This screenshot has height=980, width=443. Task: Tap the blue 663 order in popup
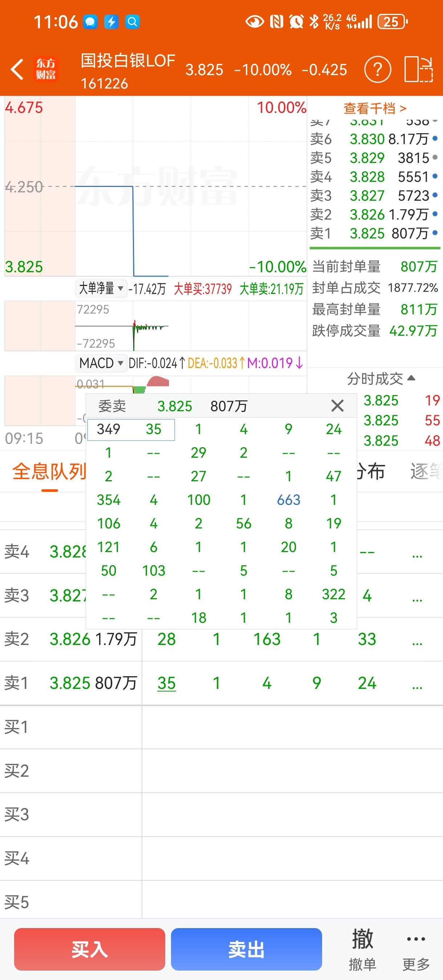pyautogui.click(x=288, y=500)
